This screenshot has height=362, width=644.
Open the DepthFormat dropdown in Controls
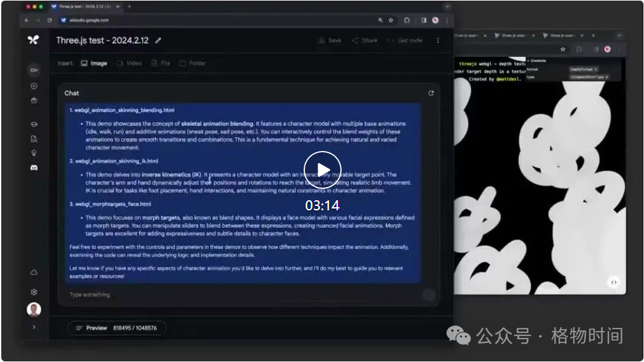(584, 69)
